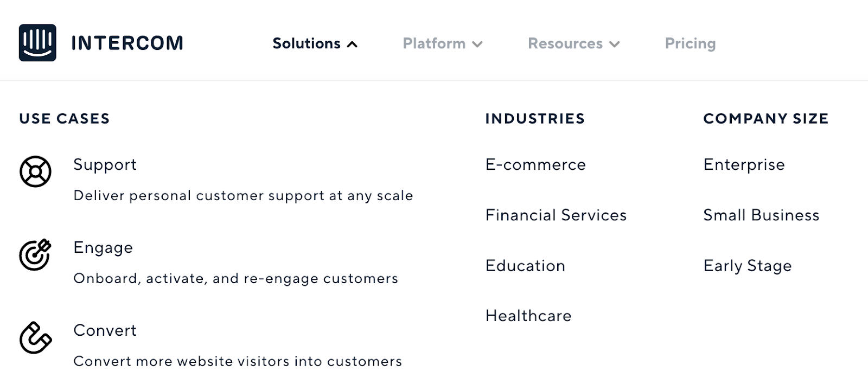Viewport: 868px width, 390px height.
Task: Click the Support lifebuoy icon
Action: click(x=36, y=171)
